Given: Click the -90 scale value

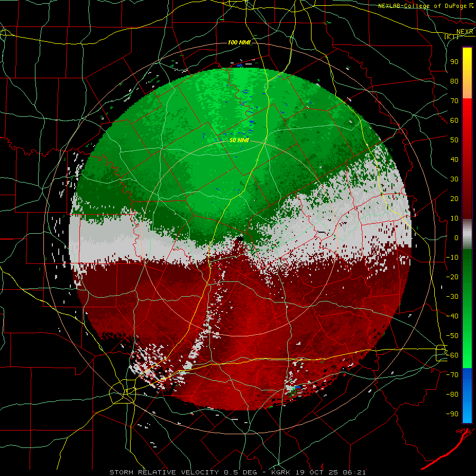Looking at the screenshot, I should [452, 414].
